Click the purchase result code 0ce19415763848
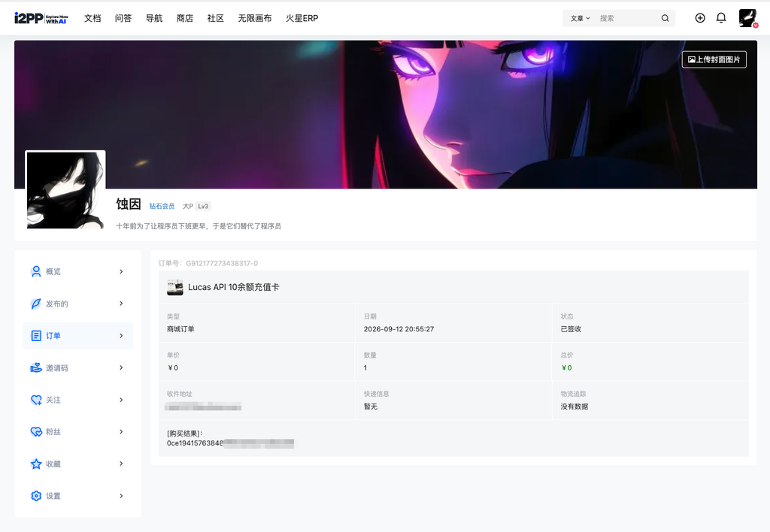This screenshot has height=532, width=770. pyautogui.click(x=195, y=443)
